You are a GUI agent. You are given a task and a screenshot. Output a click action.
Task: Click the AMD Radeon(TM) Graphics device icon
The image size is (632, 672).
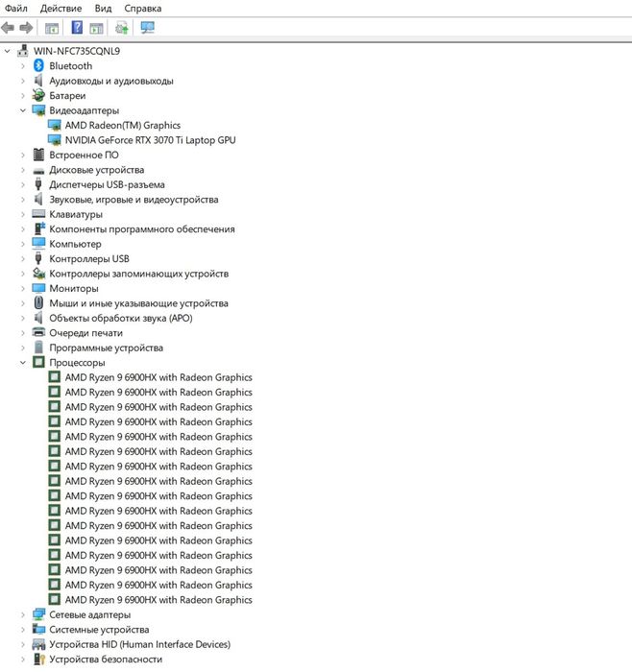pyautogui.click(x=55, y=125)
